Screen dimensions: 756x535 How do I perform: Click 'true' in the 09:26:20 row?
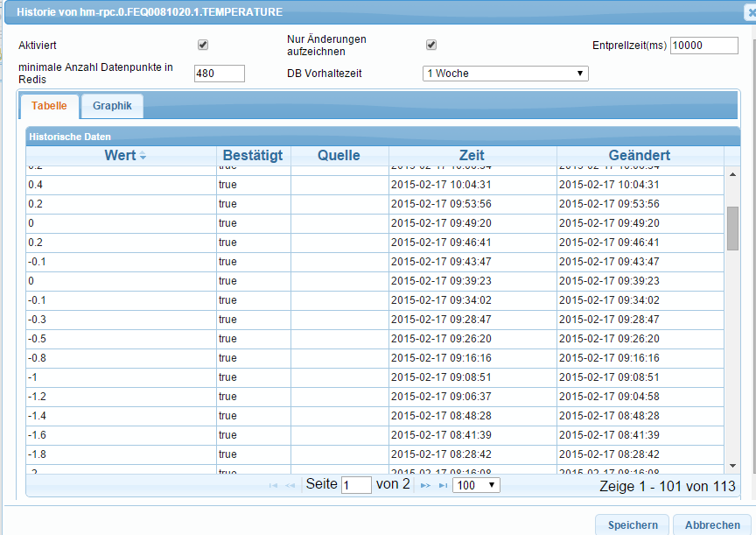(x=227, y=339)
